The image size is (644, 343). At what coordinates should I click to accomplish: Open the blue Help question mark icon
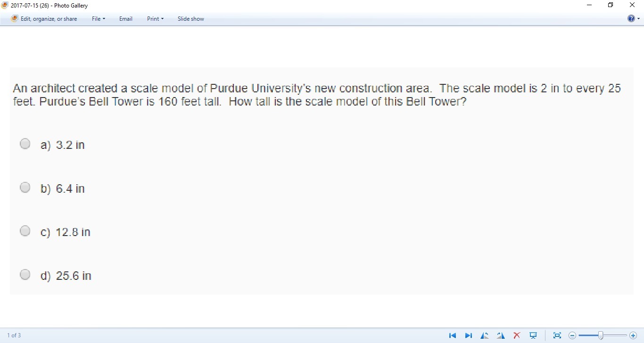631,19
